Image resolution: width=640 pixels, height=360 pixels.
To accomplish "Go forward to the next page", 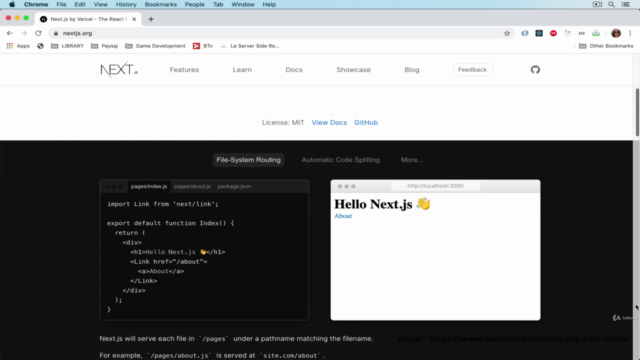I will (x=24, y=33).
